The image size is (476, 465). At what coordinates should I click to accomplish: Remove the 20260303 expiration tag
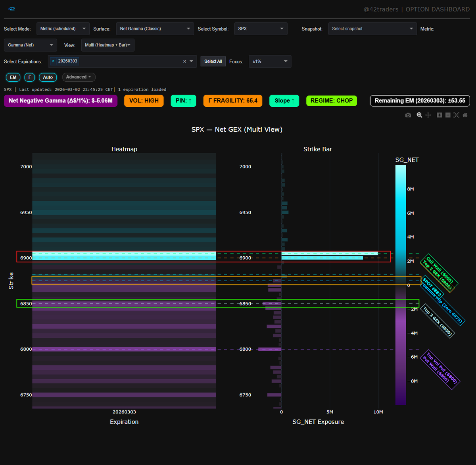(x=53, y=61)
